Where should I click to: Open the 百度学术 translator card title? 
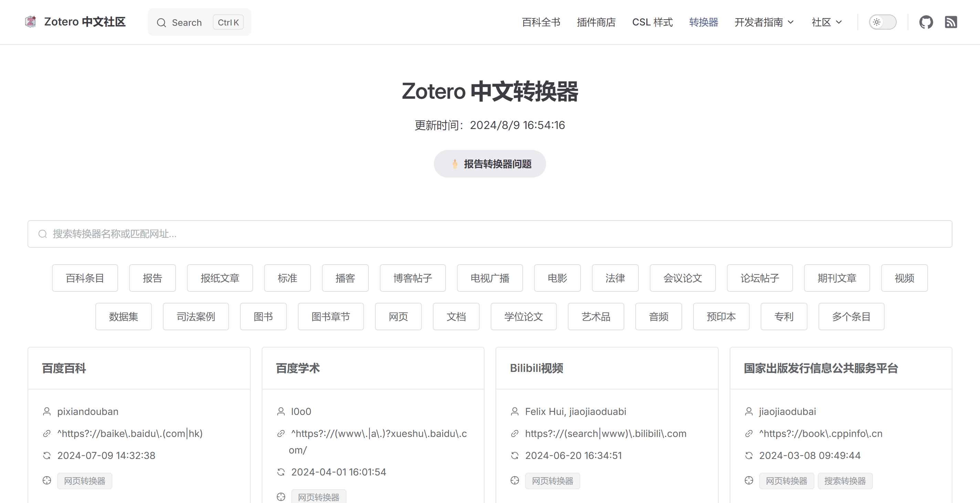(x=298, y=368)
